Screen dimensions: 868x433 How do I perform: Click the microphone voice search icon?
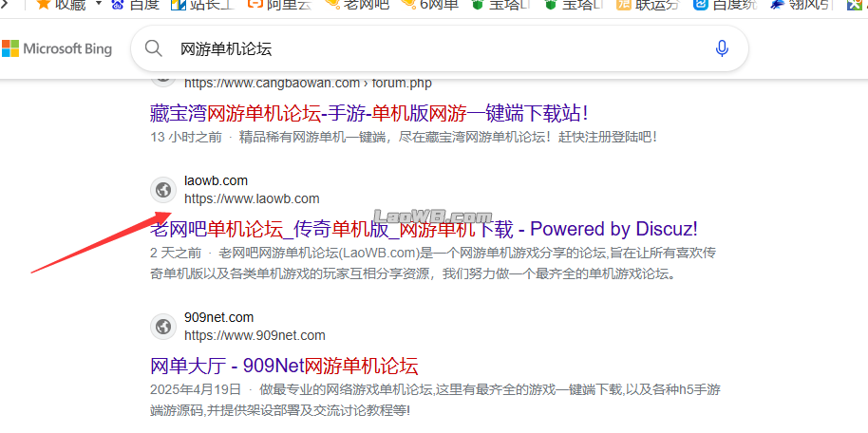722,48
